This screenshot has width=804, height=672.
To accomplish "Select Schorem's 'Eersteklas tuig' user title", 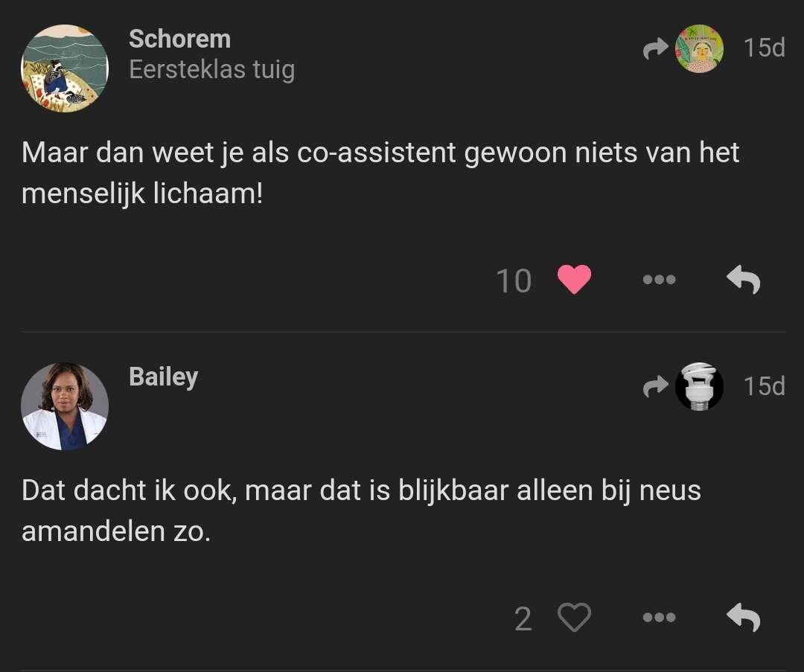I will click(x=211, y=70).
